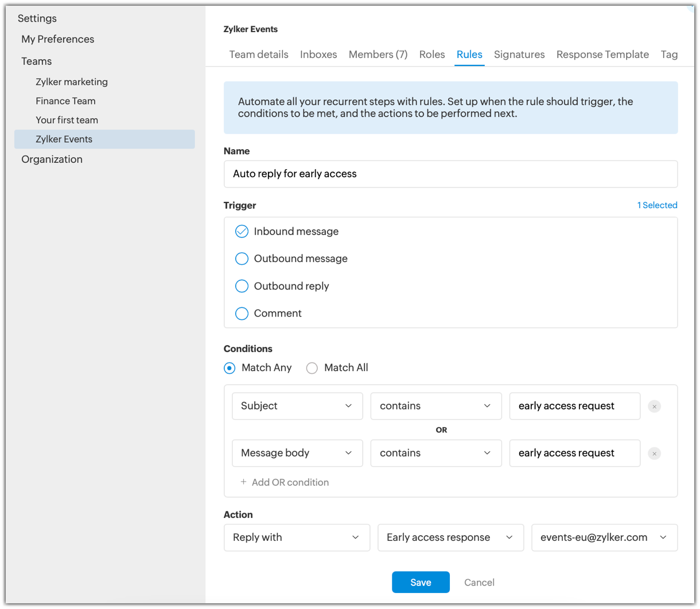Remove the Message body condition row
700x609 pixels.
pyautogui.click(x=654, y=454)
